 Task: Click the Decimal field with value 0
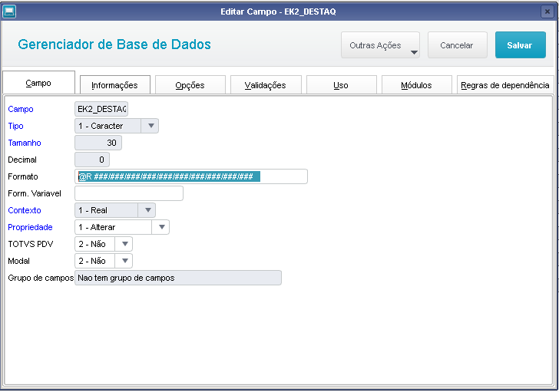pos(92,160)
